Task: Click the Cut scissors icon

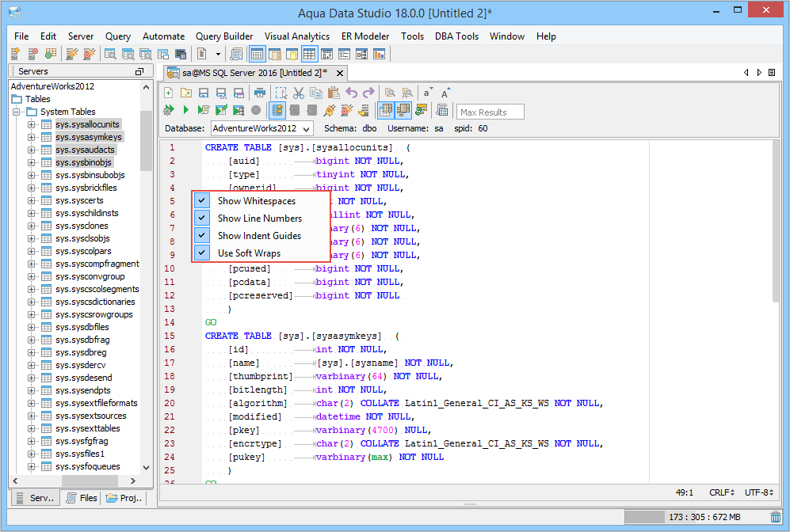Action: pos(298,93)
